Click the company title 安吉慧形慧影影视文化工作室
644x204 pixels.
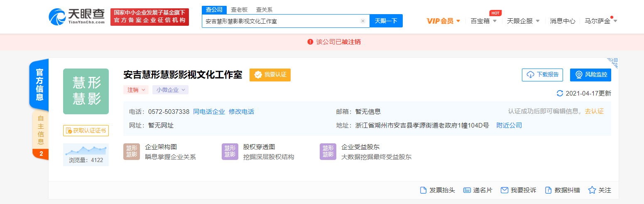click(183, 75)
